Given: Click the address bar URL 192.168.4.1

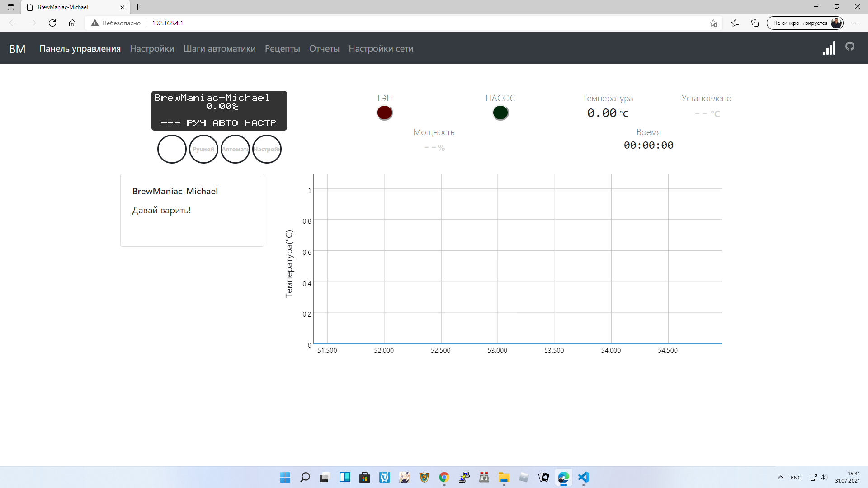Looking at the screenshot, I should [167, 23].
